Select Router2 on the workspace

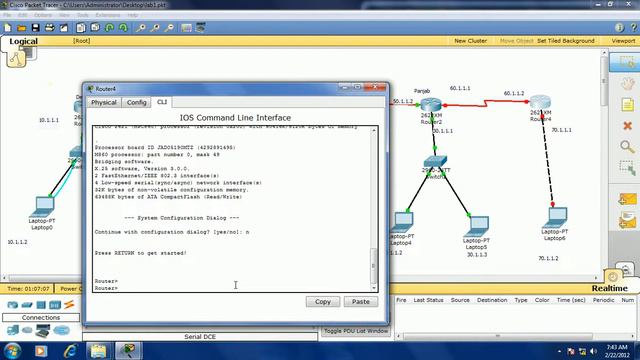pos(431,105)
